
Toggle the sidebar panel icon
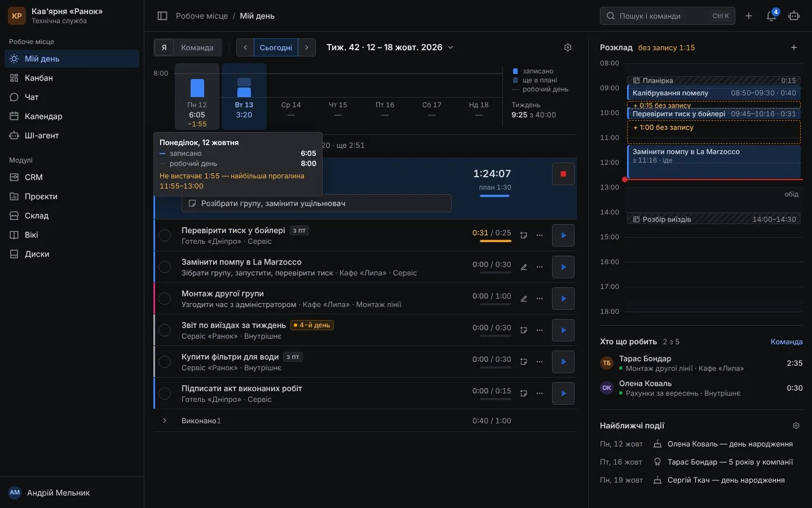(x=162, y=16)
